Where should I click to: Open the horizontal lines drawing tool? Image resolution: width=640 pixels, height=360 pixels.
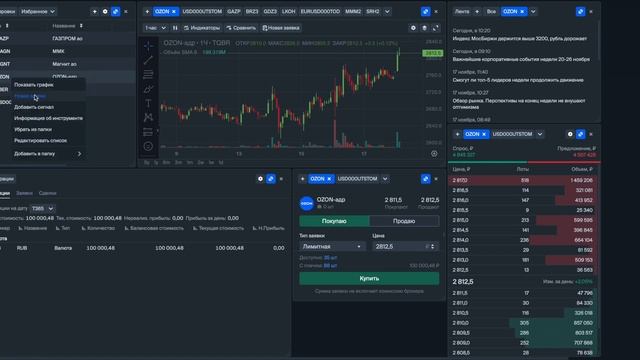(148, 74)
